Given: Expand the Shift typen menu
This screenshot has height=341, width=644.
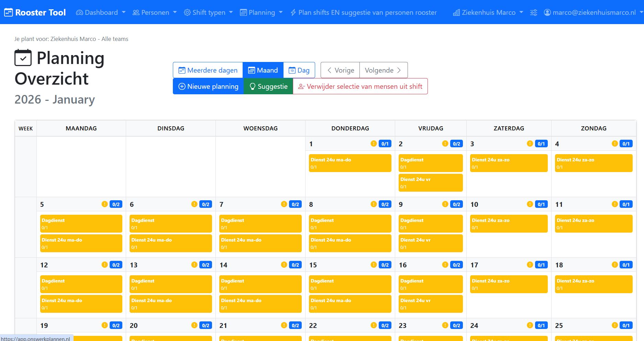Looking at the screenshot, I should click(208, 12).
